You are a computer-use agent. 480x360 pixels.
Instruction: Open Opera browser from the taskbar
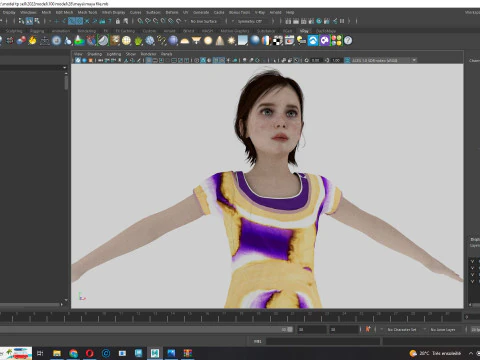click(x=89, y=353)
